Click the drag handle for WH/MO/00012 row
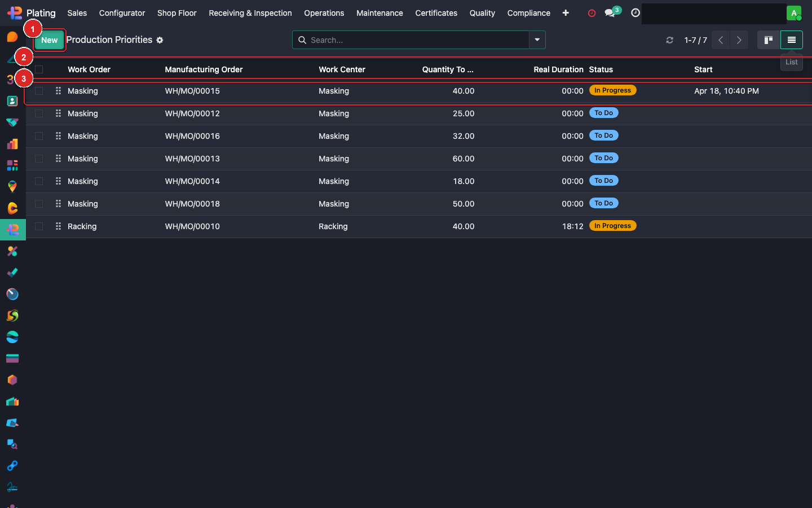Image resolution: width=812 pixels, height=508 pixels. (x=58, y=113)
